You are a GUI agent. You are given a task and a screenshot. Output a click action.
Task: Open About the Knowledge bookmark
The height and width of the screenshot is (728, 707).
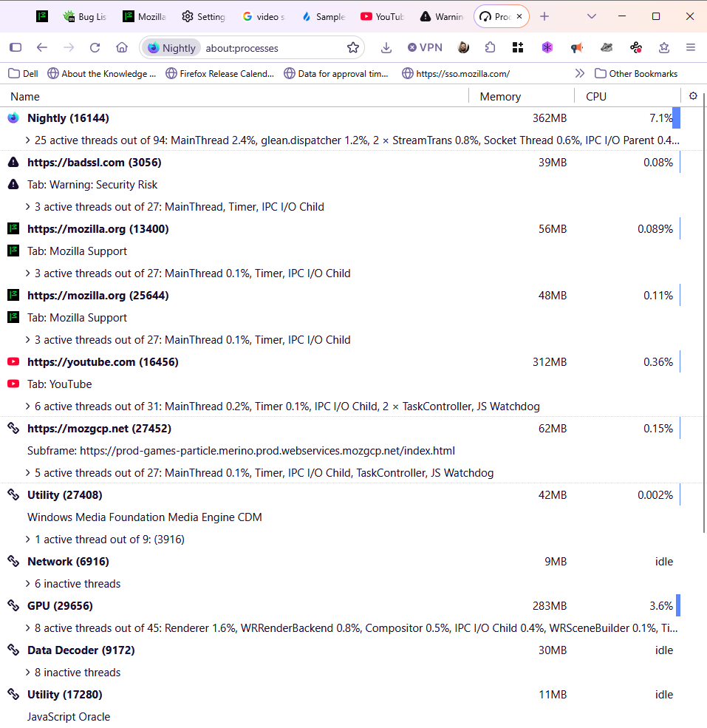[102, 73]
